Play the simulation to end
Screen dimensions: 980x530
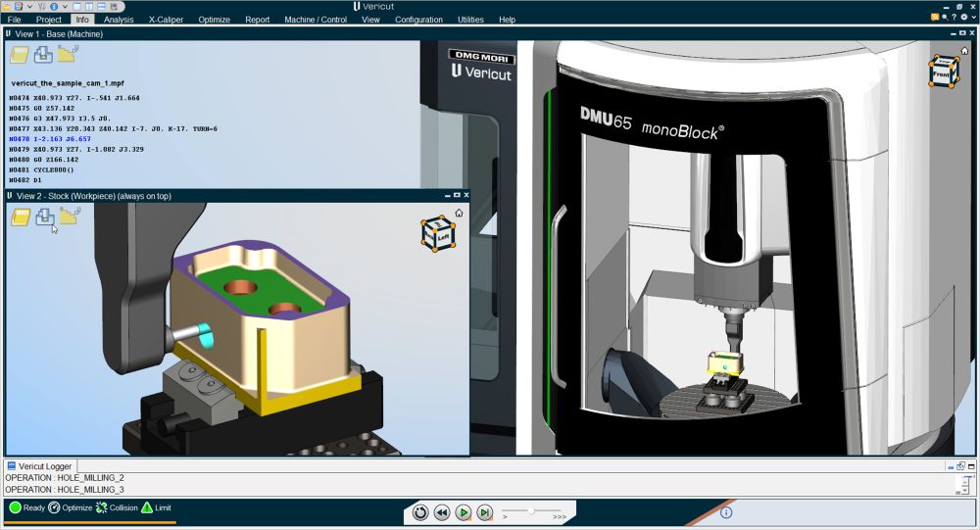(464, 513)
